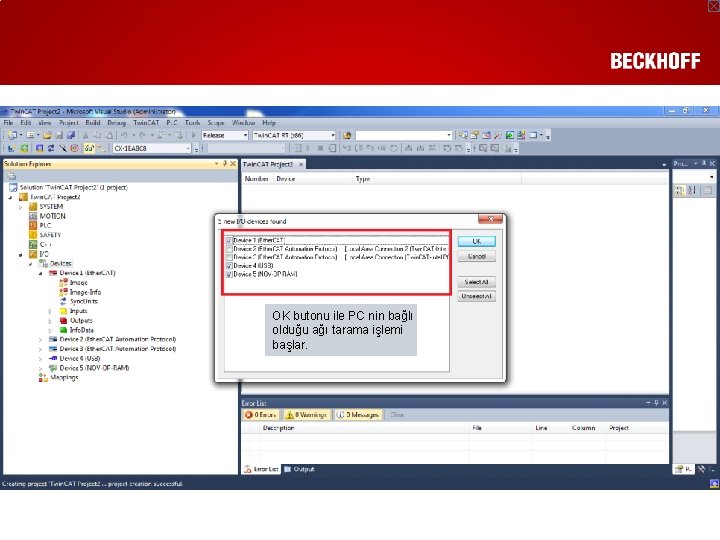This screenshot has width=720, height=540.
Task: Click the Reload Devices arrows icon
Action: [51, 148]
